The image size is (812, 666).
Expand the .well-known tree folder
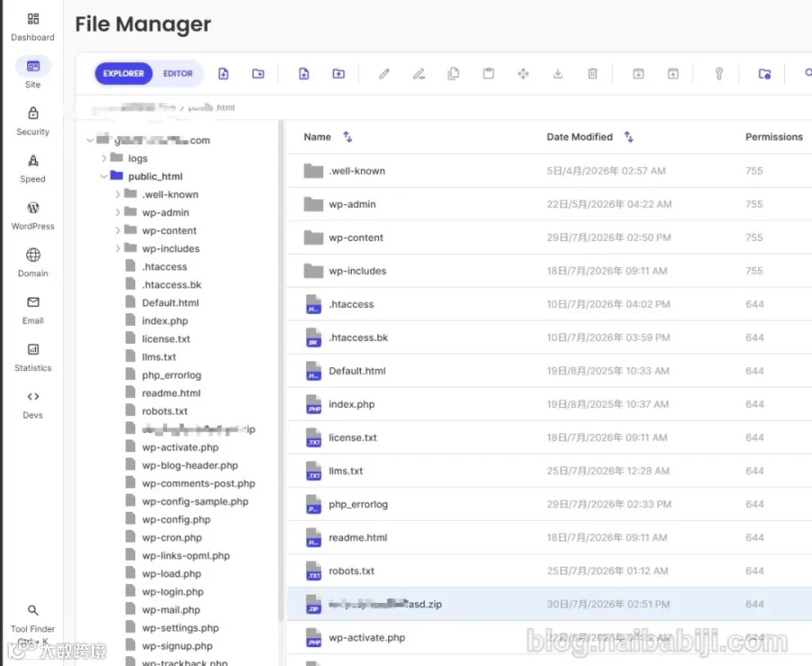(117, 194)
